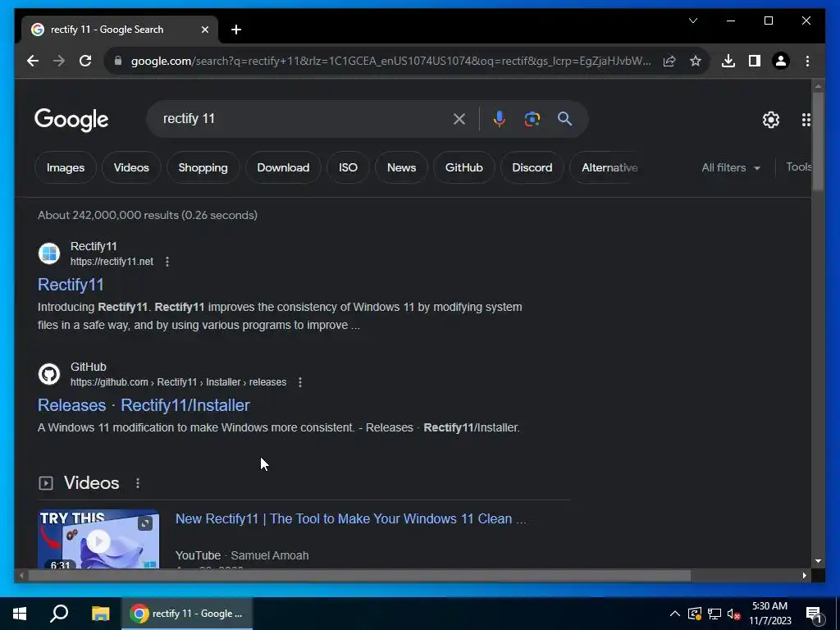Open the notification center

(x=815, y=615)
